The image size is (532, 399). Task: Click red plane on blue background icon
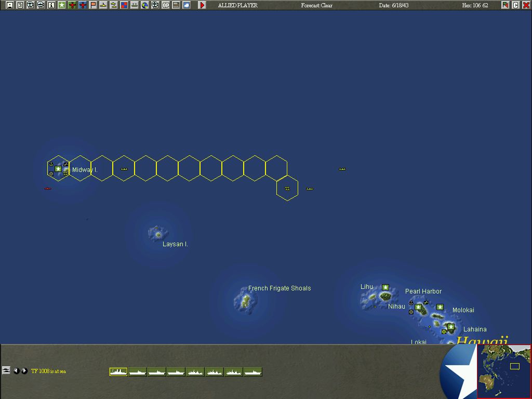click(x=83, y=5)
